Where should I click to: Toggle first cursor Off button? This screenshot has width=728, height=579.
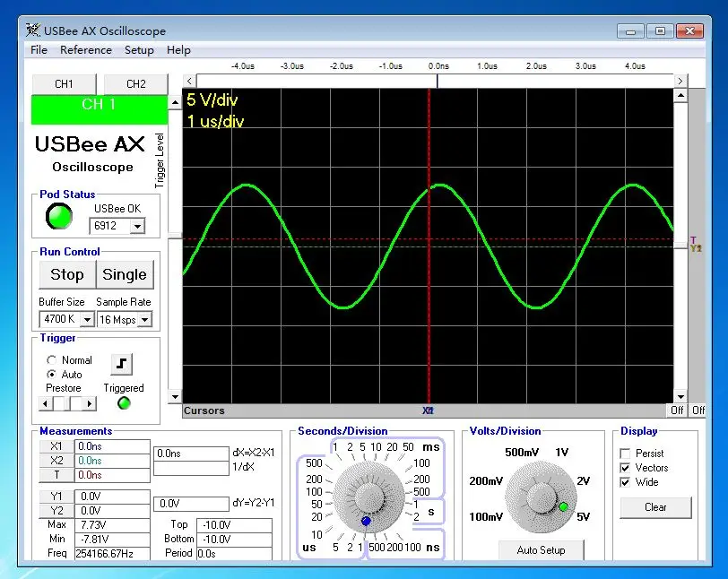coord(677,410)
